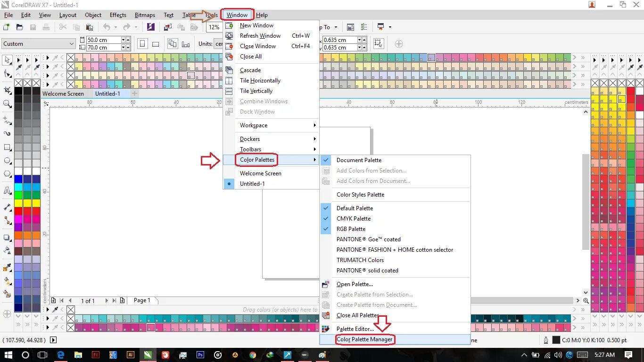Image resolution: width=644 pixels, height=362 pixels.
Task: Select the Color Eyedropper tool in the toolbox
Action: (x=7, y=268)
